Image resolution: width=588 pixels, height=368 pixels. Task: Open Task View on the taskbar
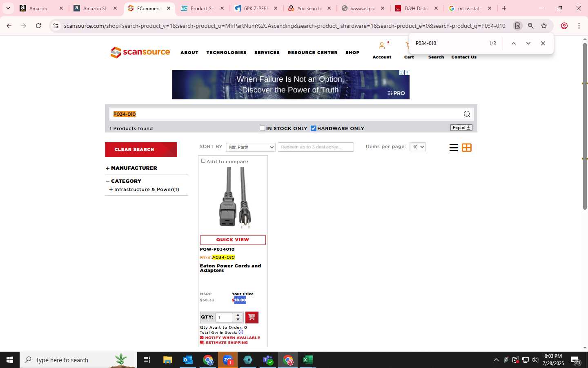(147, 360)
